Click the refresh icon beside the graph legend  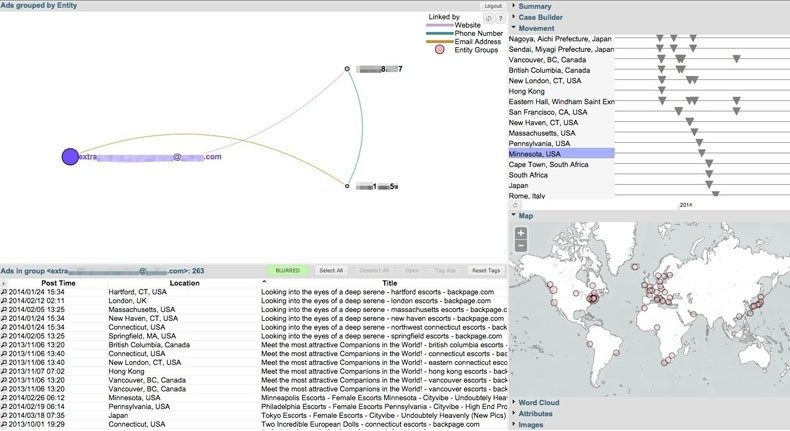point(488,18)
